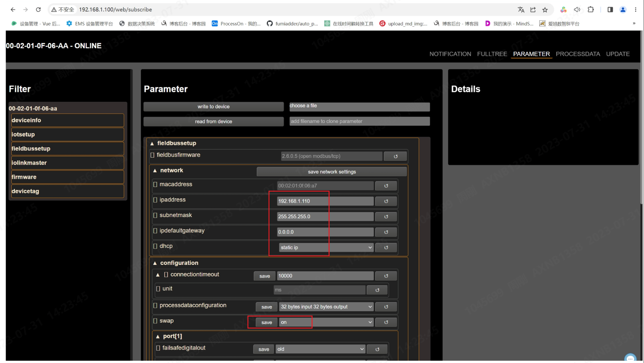Click refresh icon for processdataconfiguration row
Screen dimensions: 644x363
click(x=386, y=307)
